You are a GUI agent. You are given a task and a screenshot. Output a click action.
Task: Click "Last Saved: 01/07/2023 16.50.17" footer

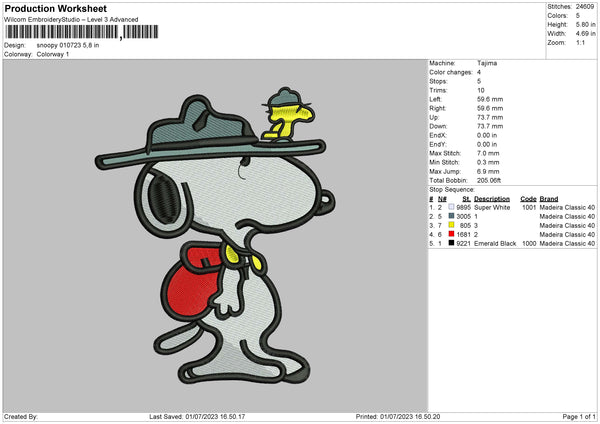[x=197, y=417]
